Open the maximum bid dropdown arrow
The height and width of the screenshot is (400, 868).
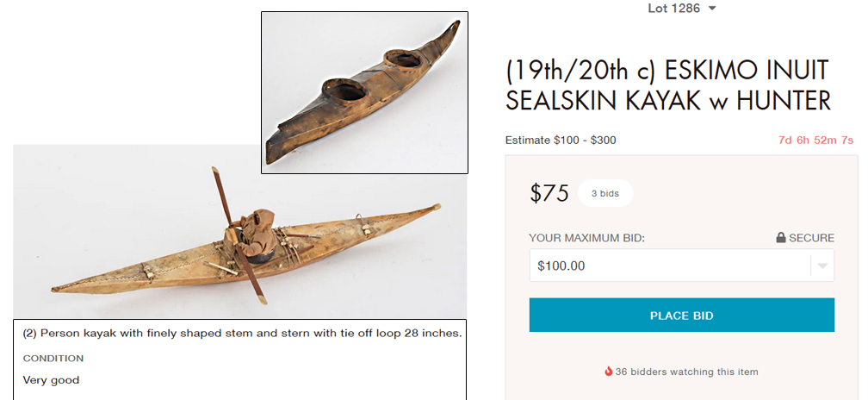tap(822, 266)
